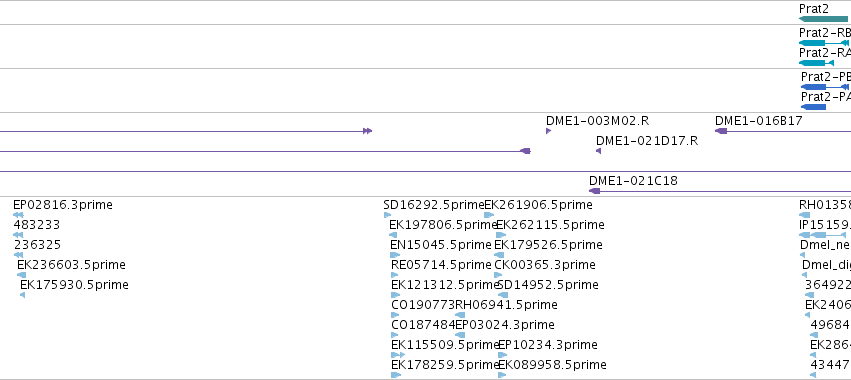The height and width of the screenshot is (380, 851).
Task: Open the EP10234.3prime EST label
Action: [x=548, y=345]
